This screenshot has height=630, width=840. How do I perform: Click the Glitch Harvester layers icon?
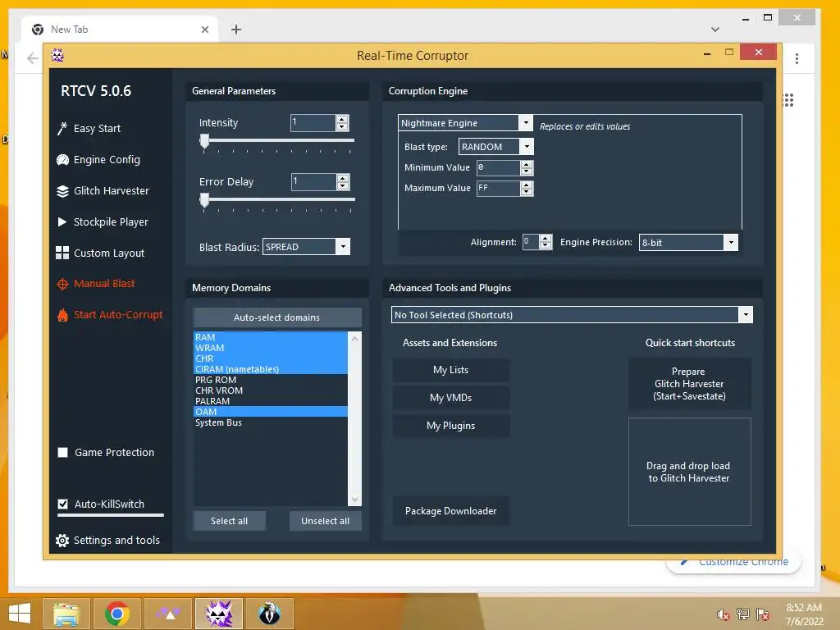coord(62,191)
